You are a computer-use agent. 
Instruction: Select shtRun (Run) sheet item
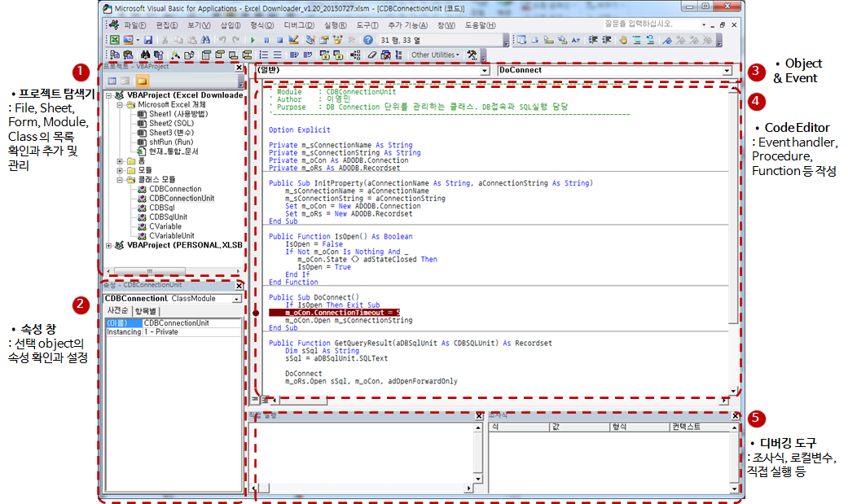[171, 142]
